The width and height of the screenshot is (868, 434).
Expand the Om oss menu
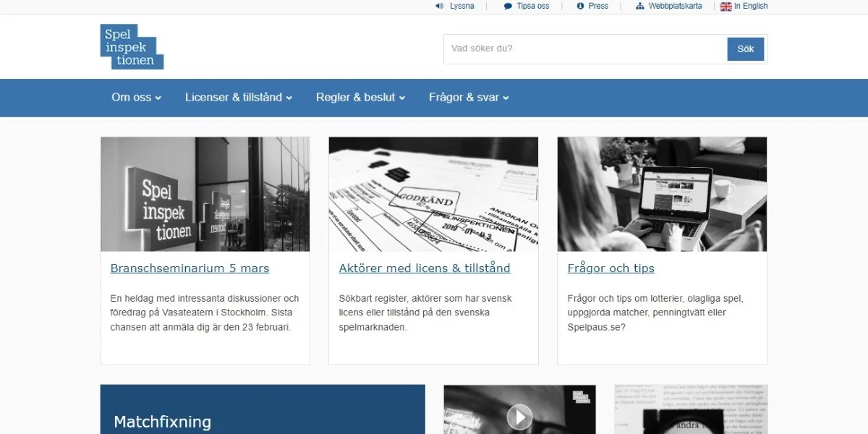click(136, 98)
